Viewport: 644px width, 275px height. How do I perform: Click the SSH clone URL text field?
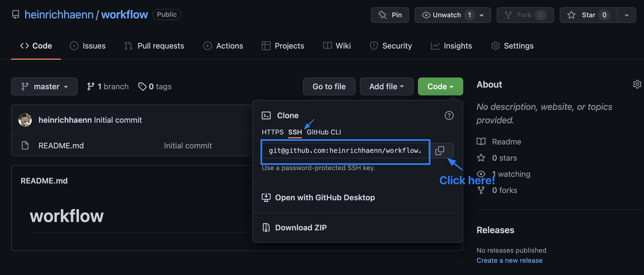[345, 151]
